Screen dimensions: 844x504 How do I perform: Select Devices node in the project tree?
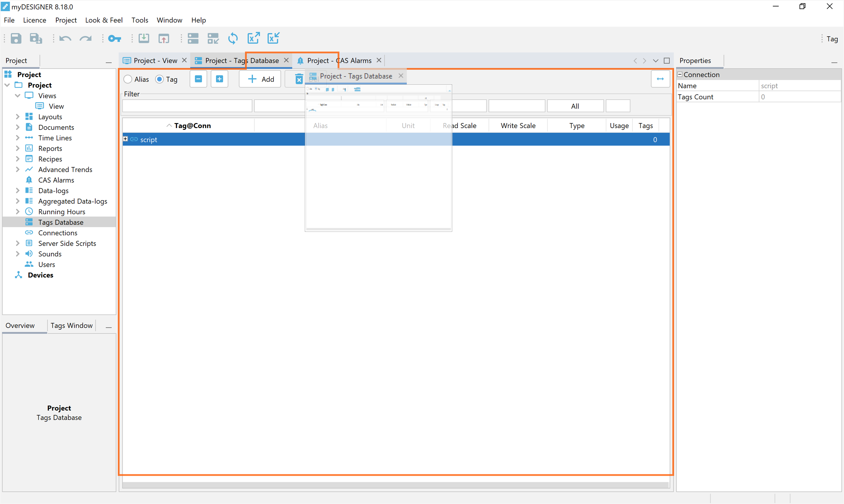(x=40, y=275)
